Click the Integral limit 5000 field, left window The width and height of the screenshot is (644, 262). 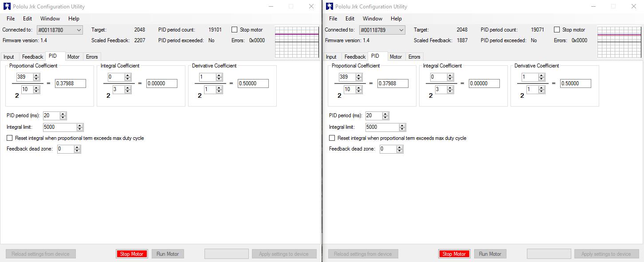coord(60,127)
